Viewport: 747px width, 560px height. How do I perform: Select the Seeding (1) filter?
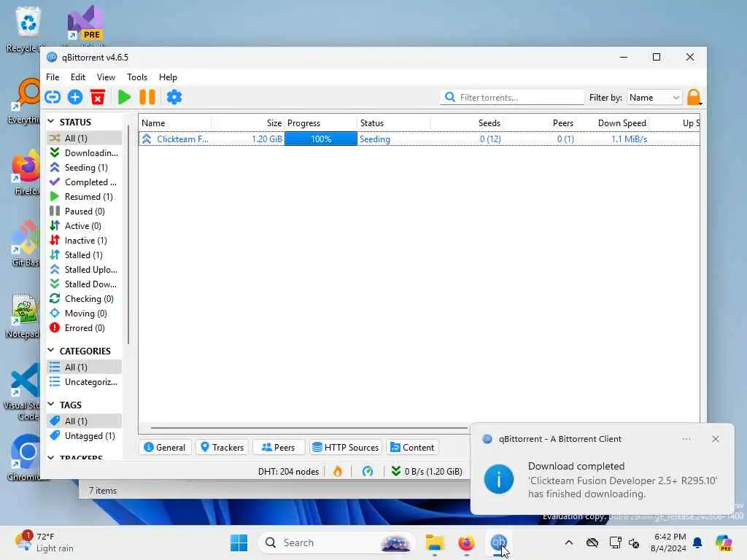85,168
